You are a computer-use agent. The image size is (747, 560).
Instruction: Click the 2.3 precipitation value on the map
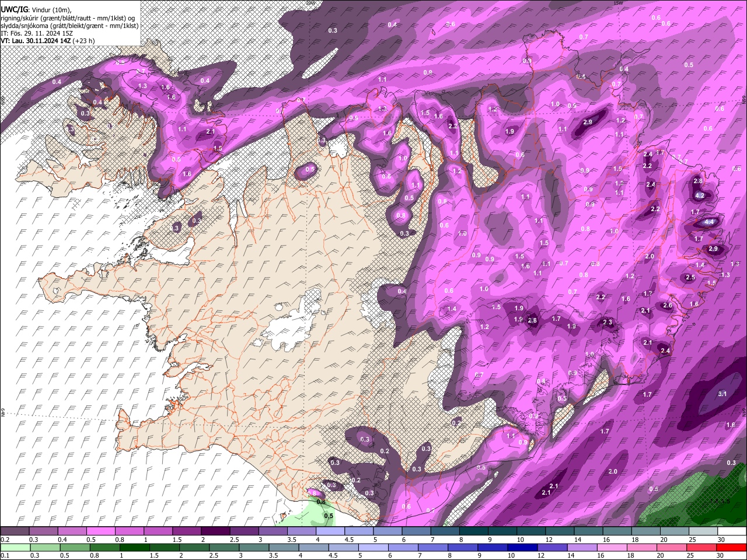(x=608, y=322)
